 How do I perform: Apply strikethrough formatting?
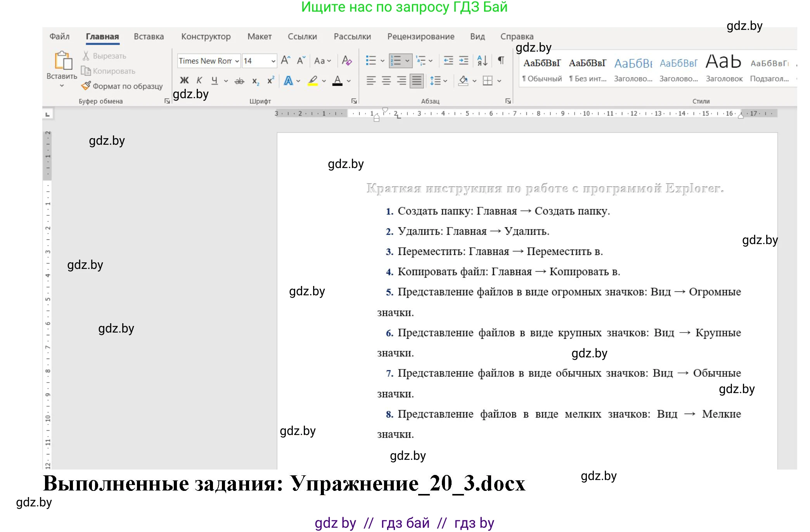click(239, 80)
